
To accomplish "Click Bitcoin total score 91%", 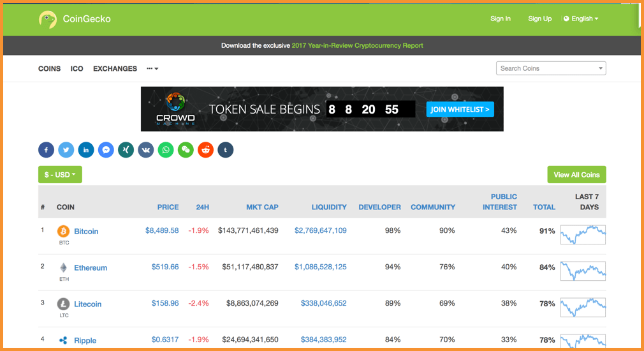I will coord(547,231).
